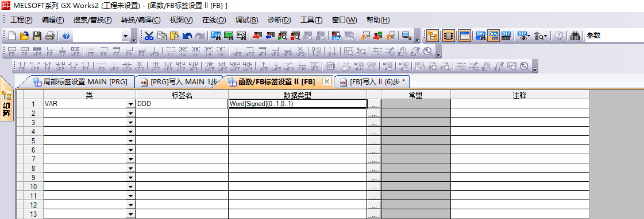Click the DDD label name cell

coord(182,104)
